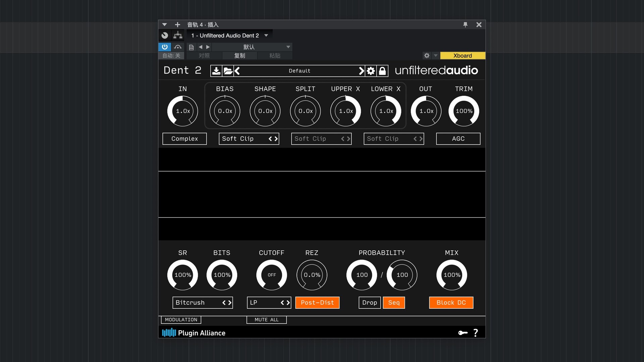Click the right PROBABILITY knob
This screenshot has height=362, width=644.
pyautogui.click(x=402, y=275)
